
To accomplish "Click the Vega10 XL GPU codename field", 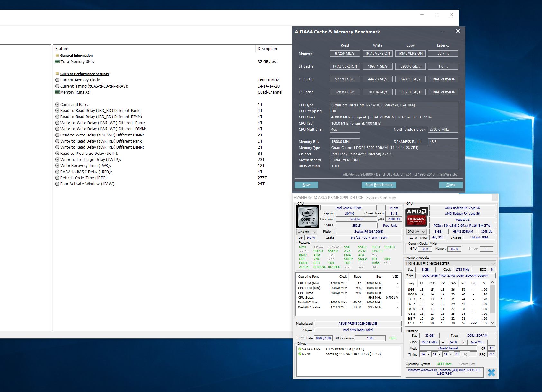I will 462,220.
